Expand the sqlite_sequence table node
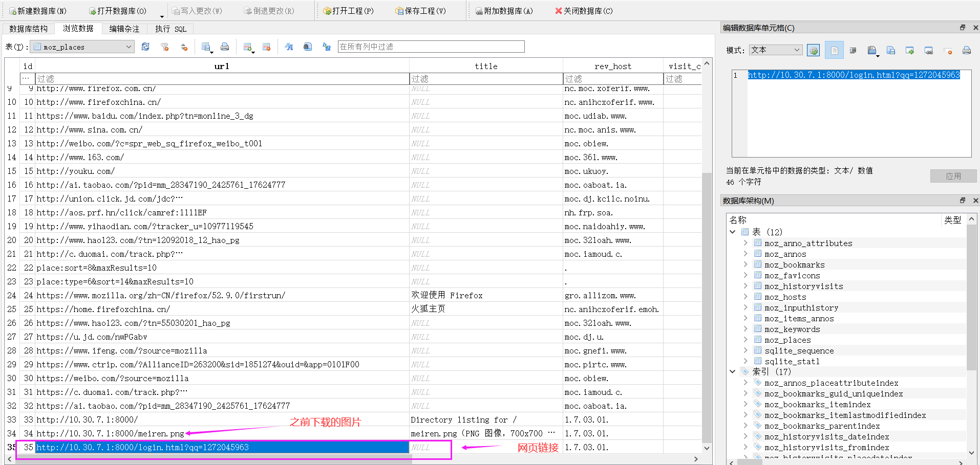The width and height of the screenshot is (980, 465). [x=745, y=350]
